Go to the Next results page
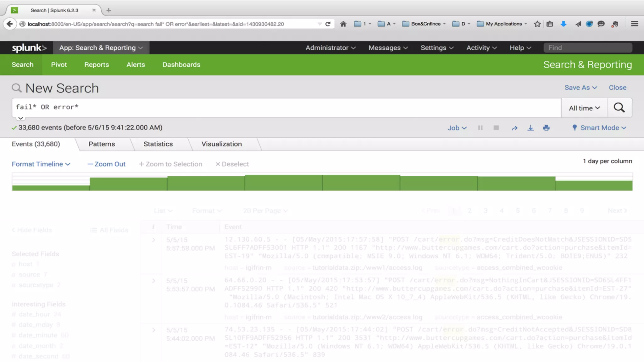The image size is (644, 362). point(617,211)
